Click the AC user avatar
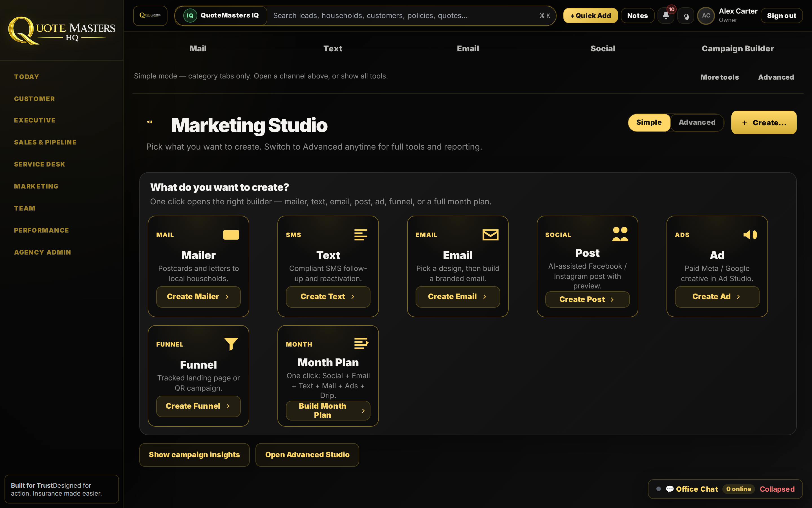 [706, 16]
